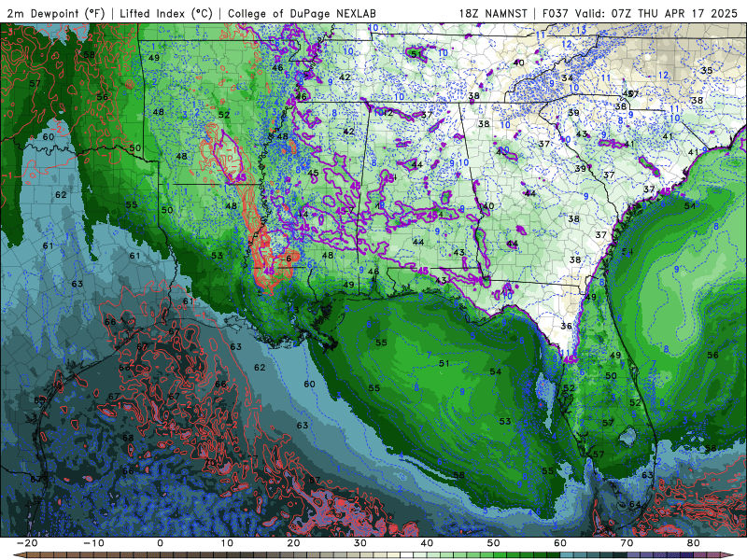747x560 pixels.
Task: Click the black "64" dewpoint value near south Florida
Action: point(635,504)
